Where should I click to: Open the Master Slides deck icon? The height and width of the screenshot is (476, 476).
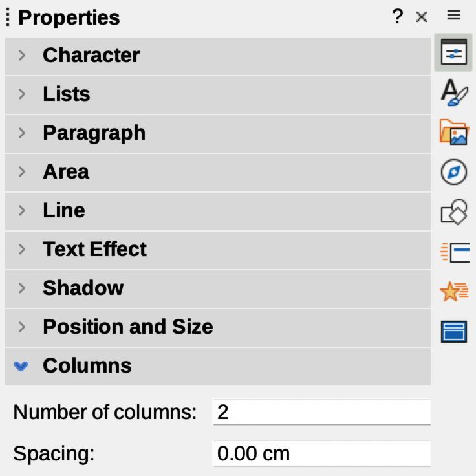453,331
